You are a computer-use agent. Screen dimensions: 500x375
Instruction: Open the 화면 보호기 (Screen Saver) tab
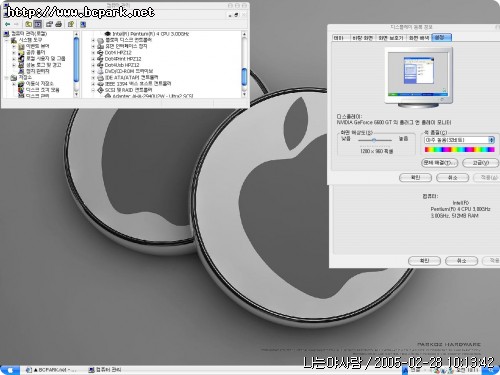(x=391, y=38)
